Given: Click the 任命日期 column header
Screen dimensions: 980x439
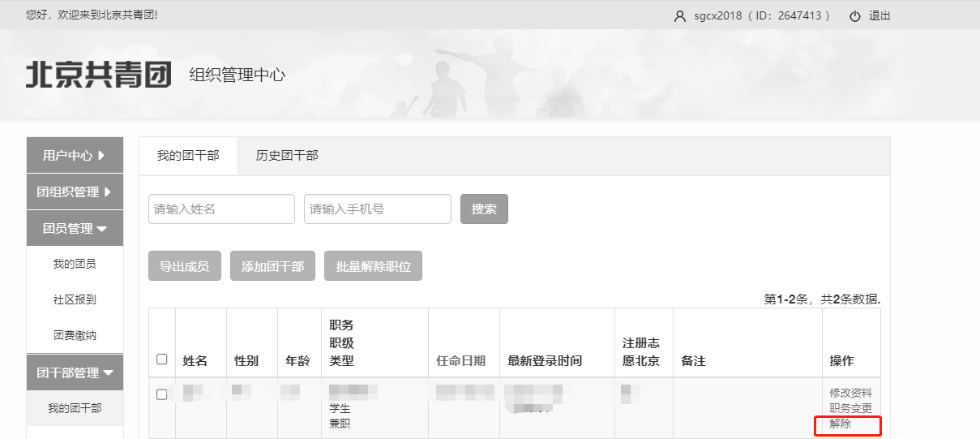Looking at the screenshot, I should pos(460,361).
